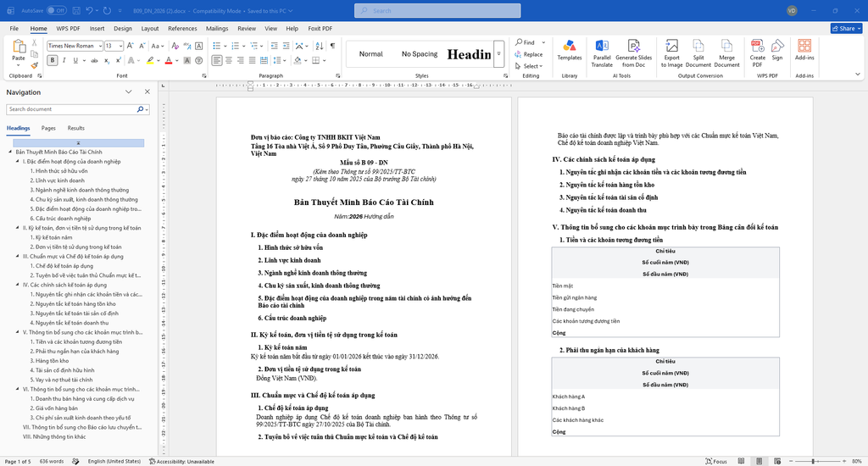Toggle Subscript formatting

point(107,60)
